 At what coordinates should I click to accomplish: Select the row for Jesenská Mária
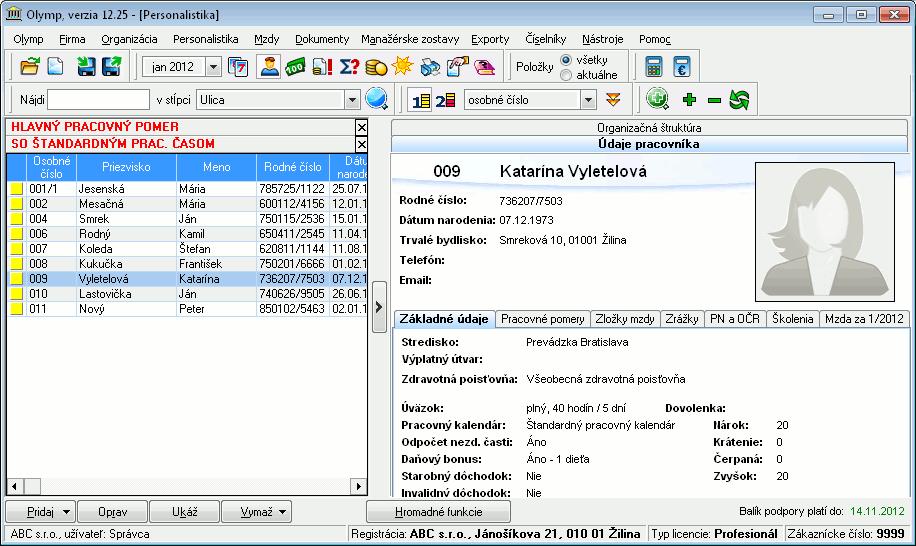click(x=187, y=189)
